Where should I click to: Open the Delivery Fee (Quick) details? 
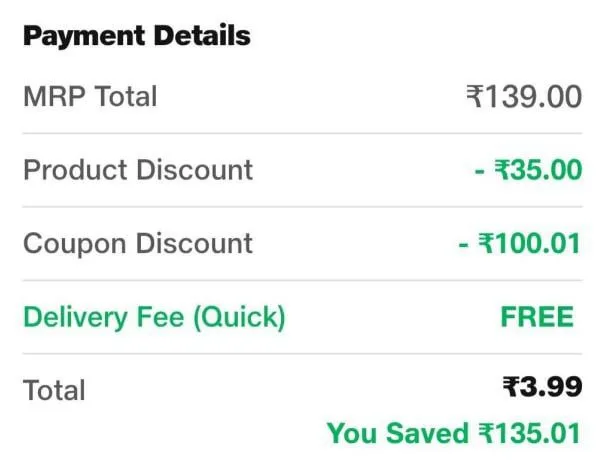(x=154, y=317)
